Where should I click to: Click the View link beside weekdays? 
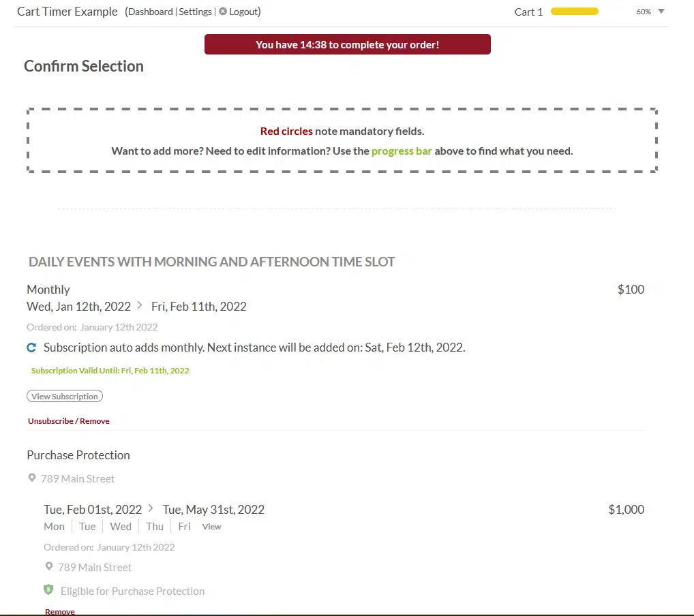coord(212,527)
